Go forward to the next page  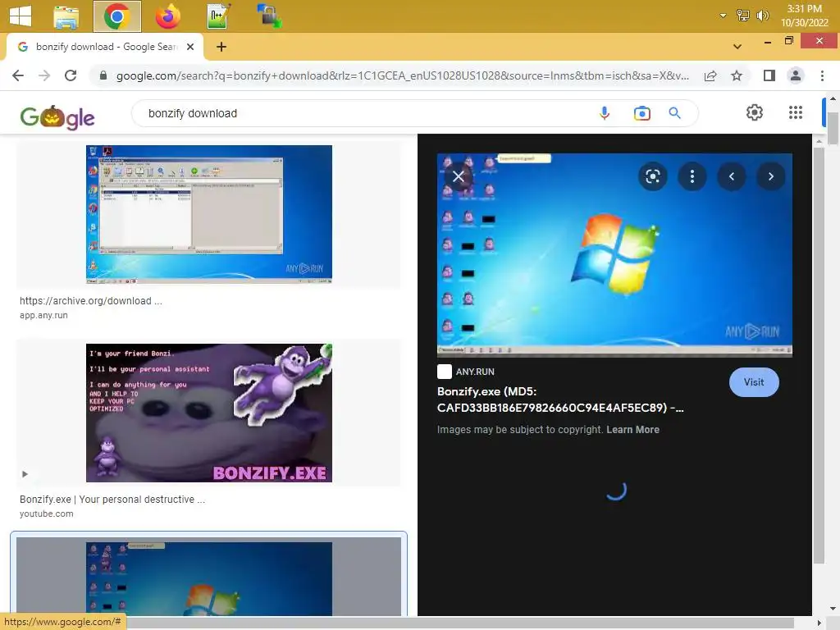click(x=44, y=75)
